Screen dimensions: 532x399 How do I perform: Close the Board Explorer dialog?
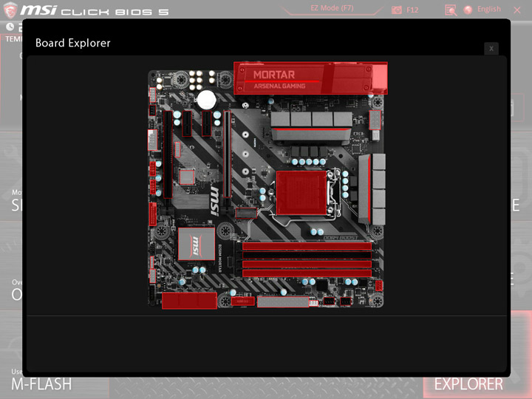coord(491,49)
